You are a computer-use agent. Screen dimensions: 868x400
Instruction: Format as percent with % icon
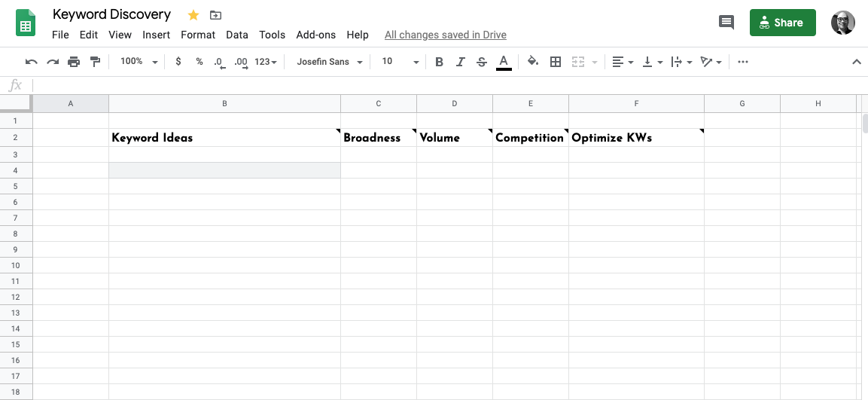pyautogui.click(x=199, y=62)
